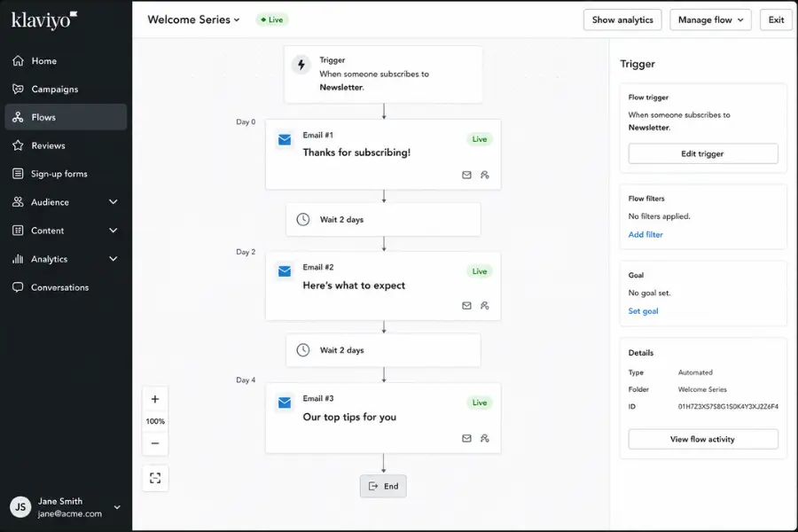Click Email #3 preview mail icon
Image resolution: width=798 pixels, height=532 pixels.
(x=466, y=438)
